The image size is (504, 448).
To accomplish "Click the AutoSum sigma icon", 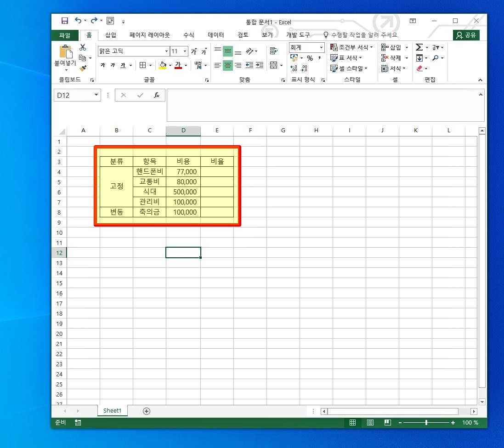I will coord(419,47).
